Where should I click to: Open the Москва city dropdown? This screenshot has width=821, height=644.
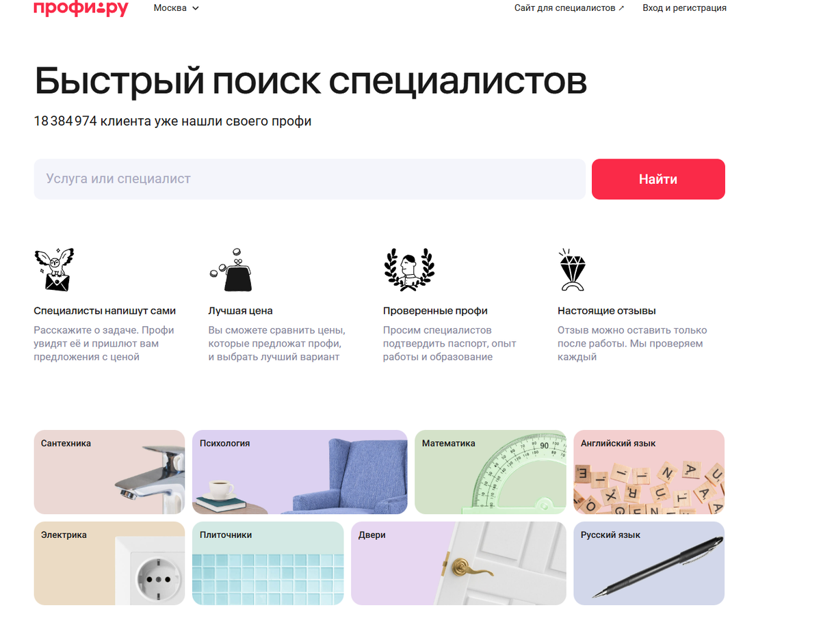click(177, 8)
